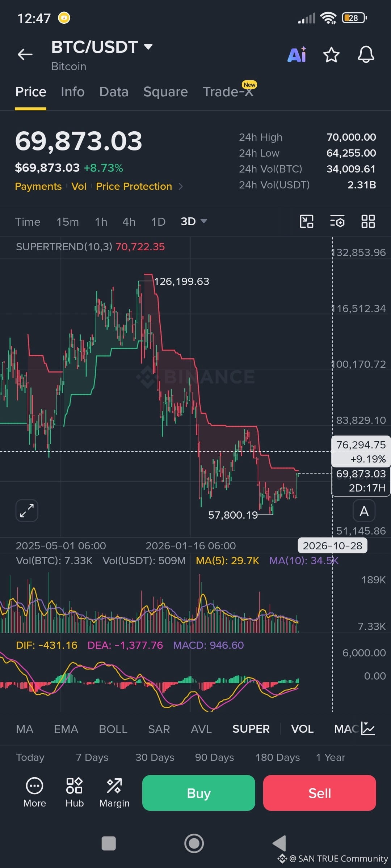Toggle AVL indicator

tap(201, 729)
